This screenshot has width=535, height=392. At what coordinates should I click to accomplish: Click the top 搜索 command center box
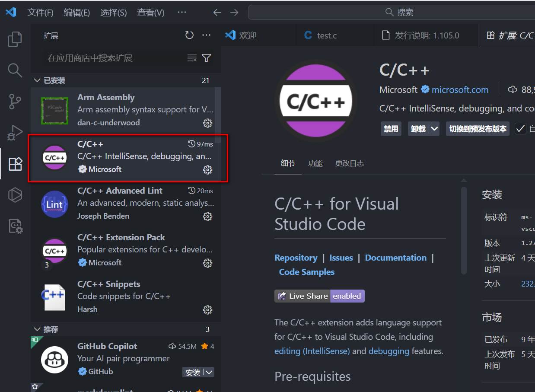pos(391,13)
